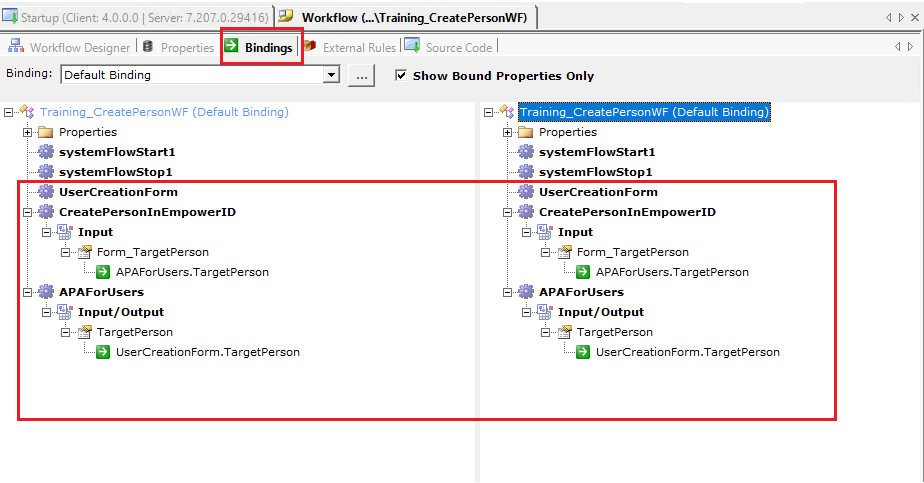Click right pane systemFlowStart1 gear icon
This screenshot has height=483, width=924.
pos(526,152)
